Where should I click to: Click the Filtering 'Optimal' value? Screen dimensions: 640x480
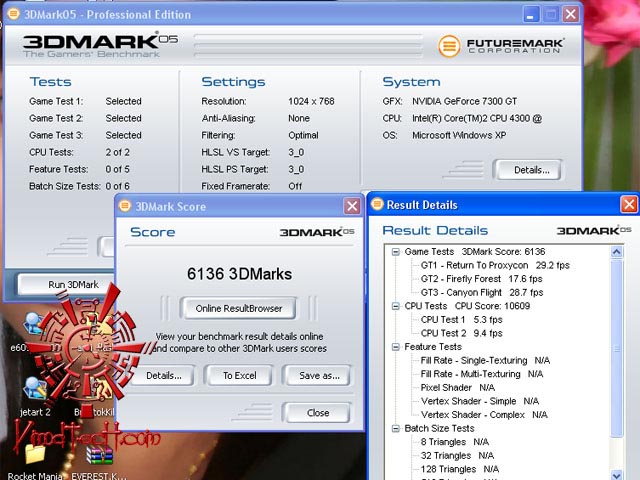pos(303,136)
